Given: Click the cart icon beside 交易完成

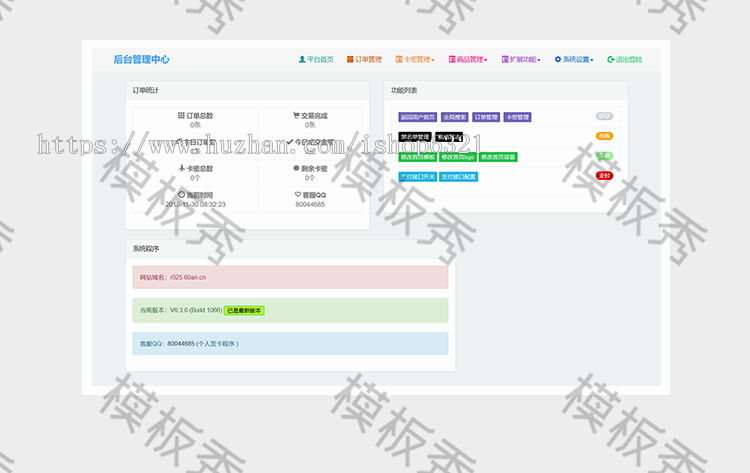Looking at the screenshot, I should point(296,115).
